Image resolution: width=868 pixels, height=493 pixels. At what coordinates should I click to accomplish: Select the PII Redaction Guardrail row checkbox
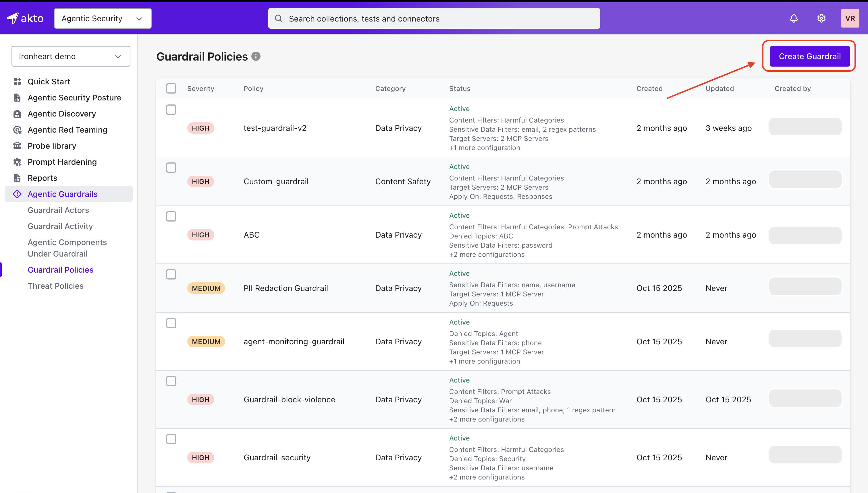point(171,274)
